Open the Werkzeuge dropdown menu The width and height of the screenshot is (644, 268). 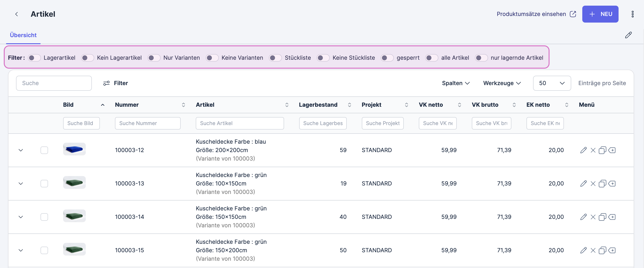click(502, 83)
